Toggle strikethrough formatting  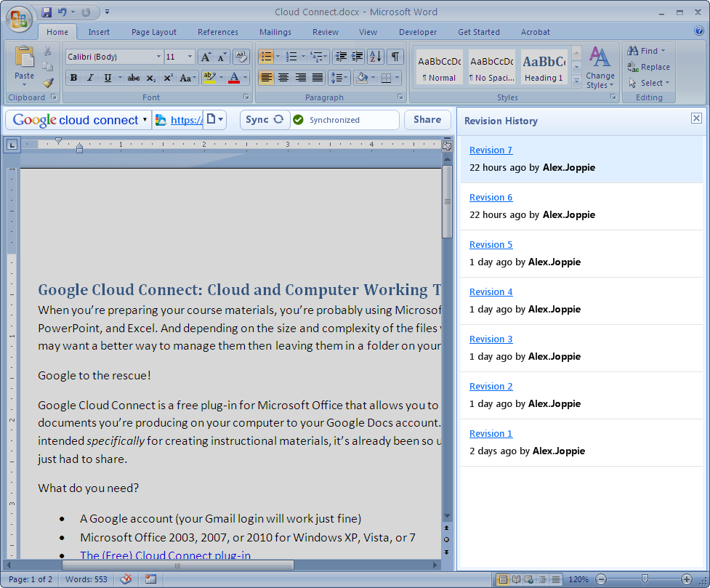tap(134, 78)
